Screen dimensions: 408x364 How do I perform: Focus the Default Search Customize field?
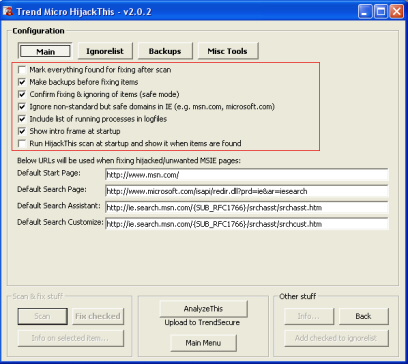(x=247, y=224)
